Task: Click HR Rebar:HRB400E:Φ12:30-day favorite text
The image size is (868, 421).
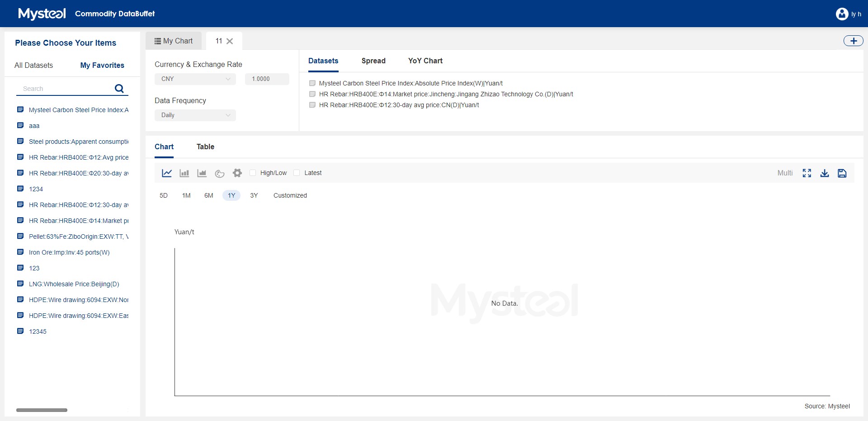Action: click(x=79, y=205)
